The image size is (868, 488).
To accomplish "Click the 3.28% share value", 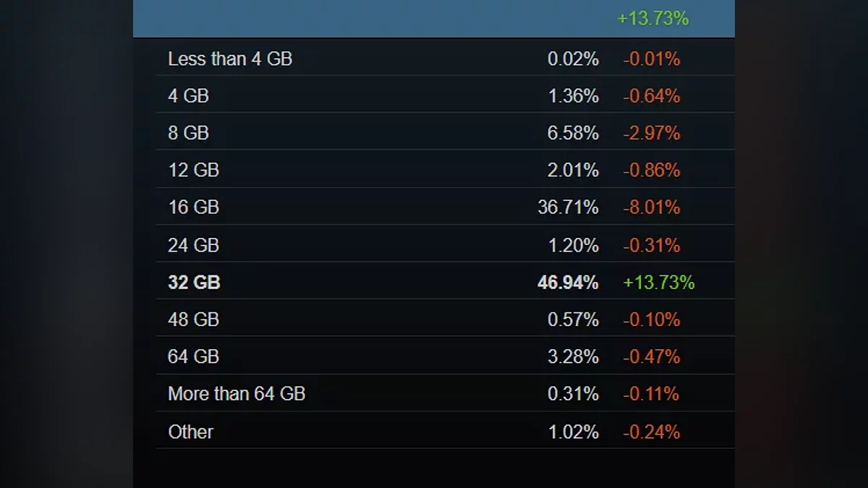I will 573,357.
